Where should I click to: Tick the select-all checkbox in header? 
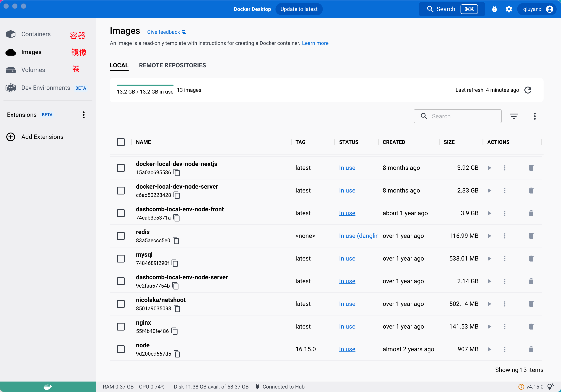click(121, 142)
